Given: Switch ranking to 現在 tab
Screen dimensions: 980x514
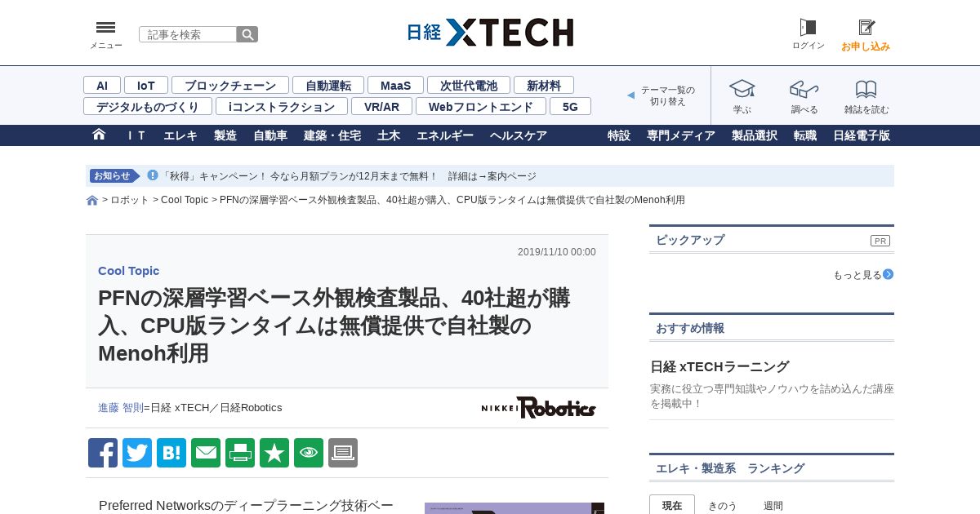Looking at the screenshot, I should tap(672, 505).
